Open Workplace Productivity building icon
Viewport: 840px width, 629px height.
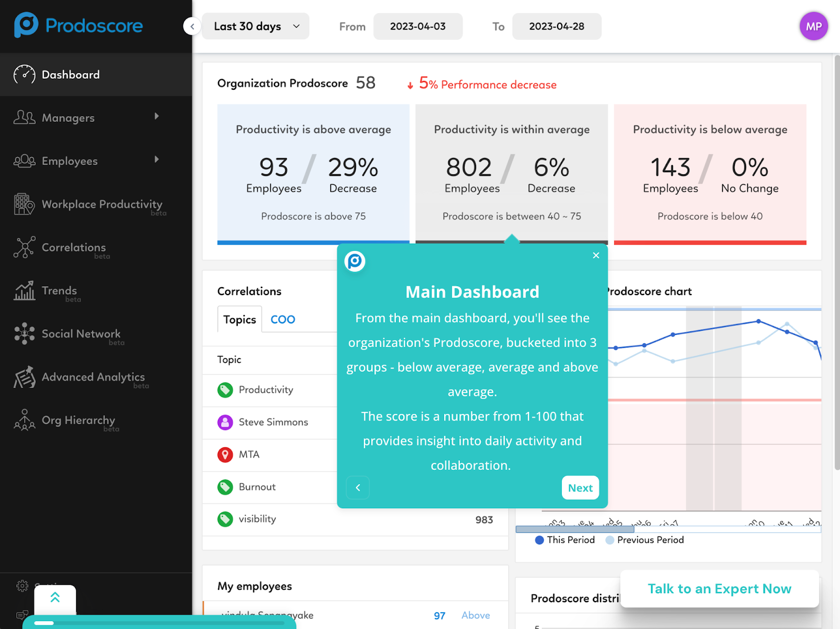pos(24,204)
